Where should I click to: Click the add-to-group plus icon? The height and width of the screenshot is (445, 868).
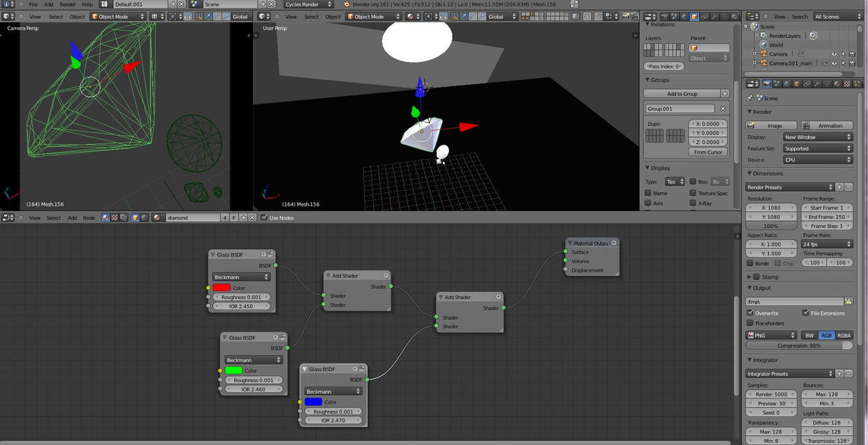point(725,93)
